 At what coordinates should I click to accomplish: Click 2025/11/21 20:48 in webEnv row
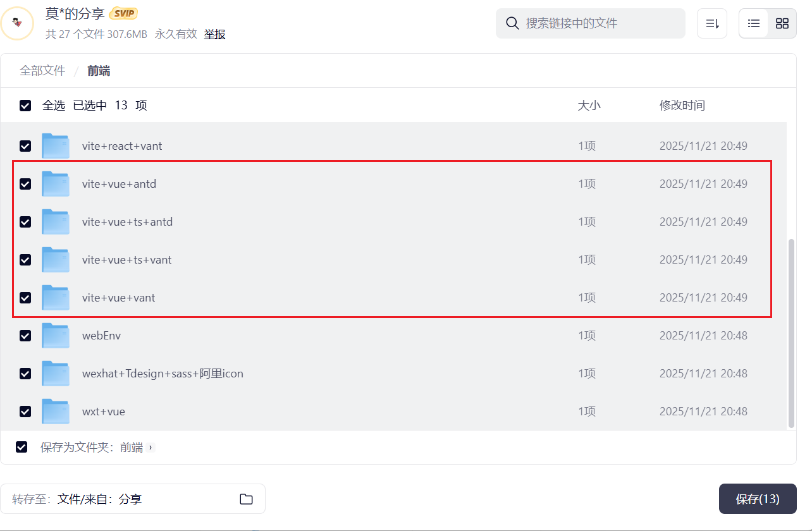(x=703, y=336)
